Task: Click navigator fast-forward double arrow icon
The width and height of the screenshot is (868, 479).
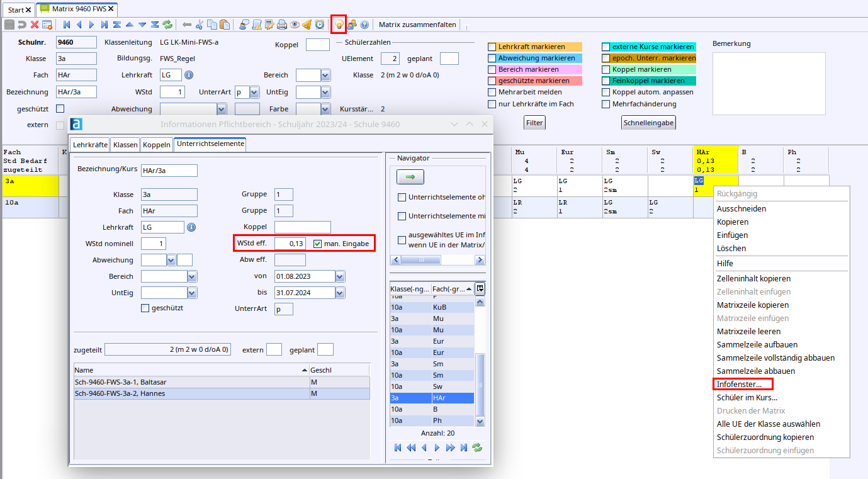Action: [450, 448]
